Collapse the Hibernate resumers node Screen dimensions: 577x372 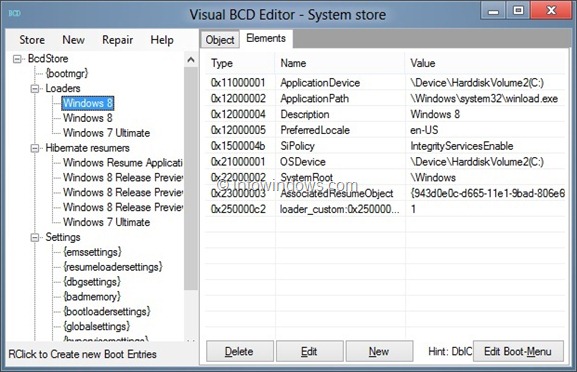point(35,148)
